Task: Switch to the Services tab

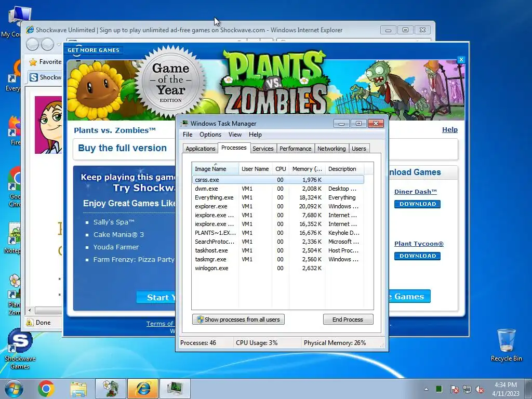Action: (263, 149)
